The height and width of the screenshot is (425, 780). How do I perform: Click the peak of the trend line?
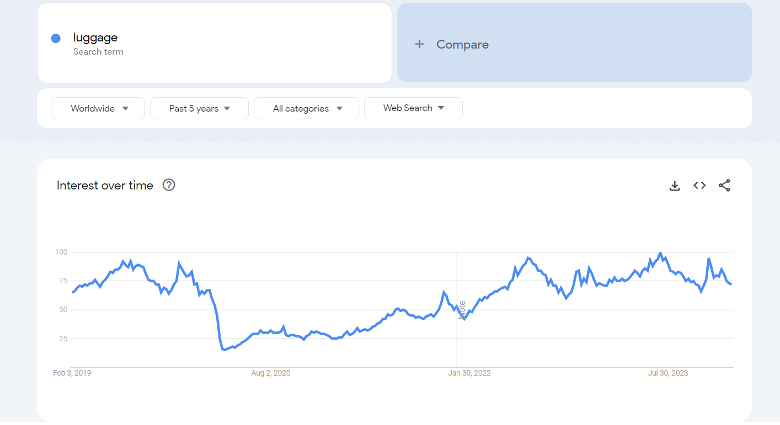661,253
